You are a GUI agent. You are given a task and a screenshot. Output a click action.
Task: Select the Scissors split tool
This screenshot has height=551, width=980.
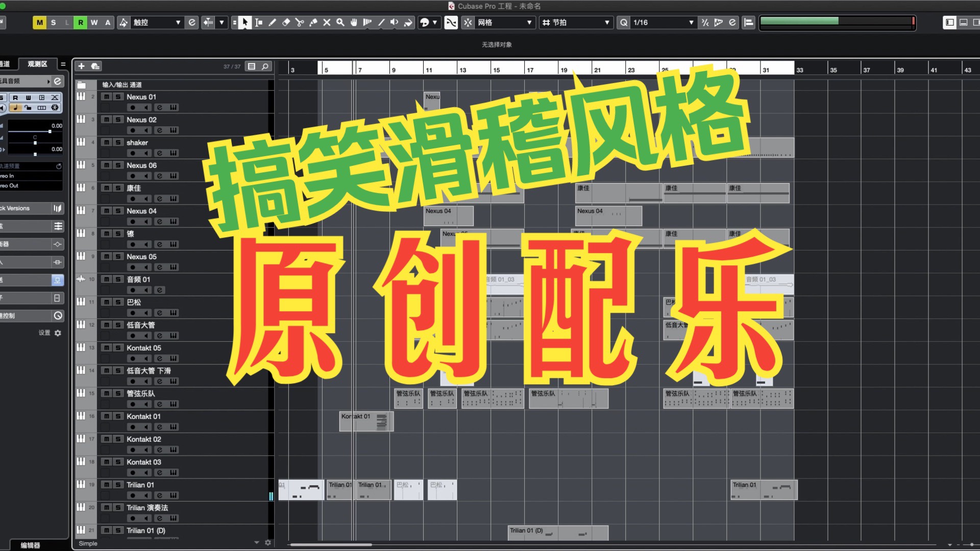(x=300, y=22)
